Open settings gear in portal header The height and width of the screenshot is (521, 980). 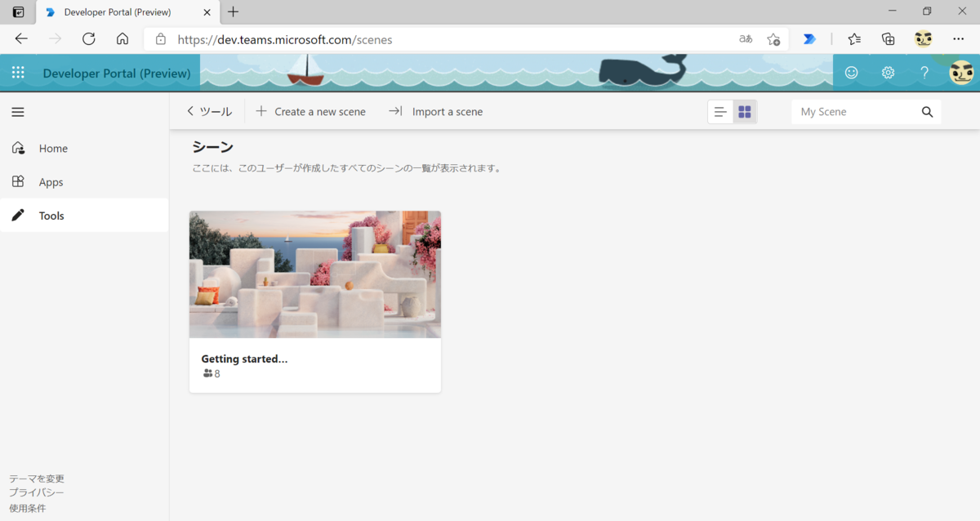[x=888, y=73]
